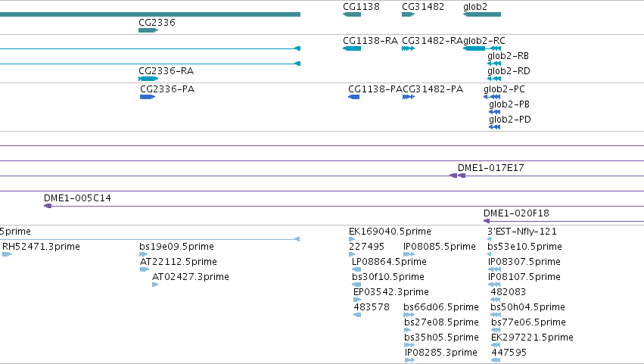
Task: Click the CG31482 gene arrow
Action: pyautogui.click(x=408, y=14)
